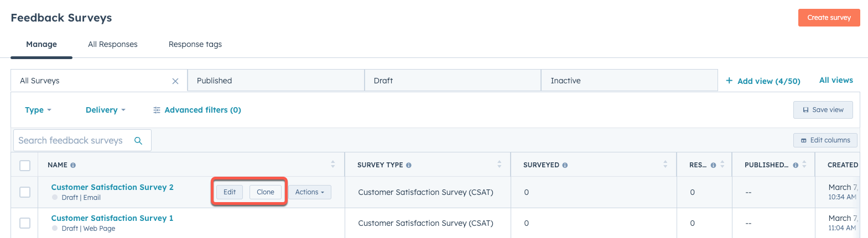Check Customer Satisfaction Survey 1 row checkbox
Viewport: 868px width, 238px height.
click(x=25, y=223)
